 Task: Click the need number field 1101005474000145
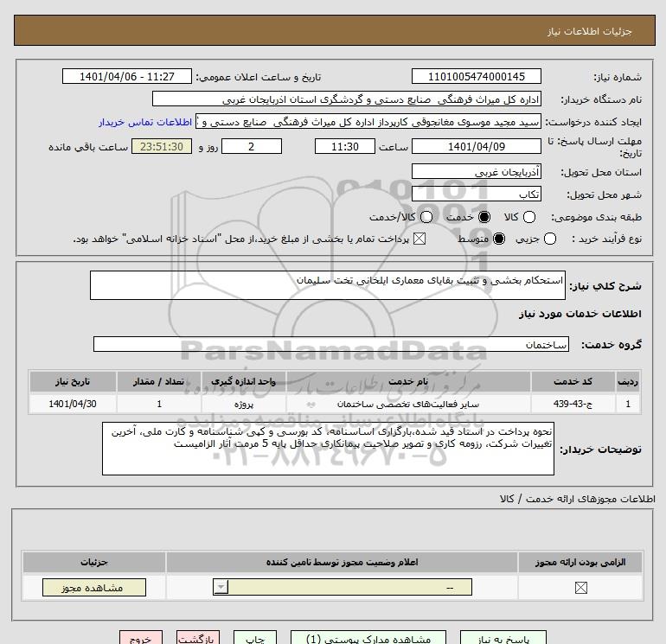pyautogui.click(x=476, y=76)
